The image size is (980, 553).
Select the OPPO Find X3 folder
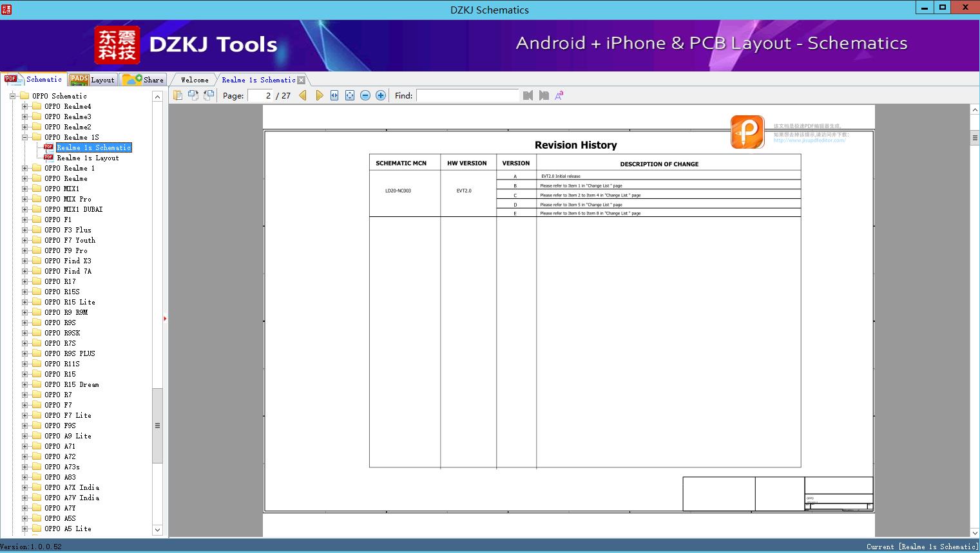coord(68,261)
